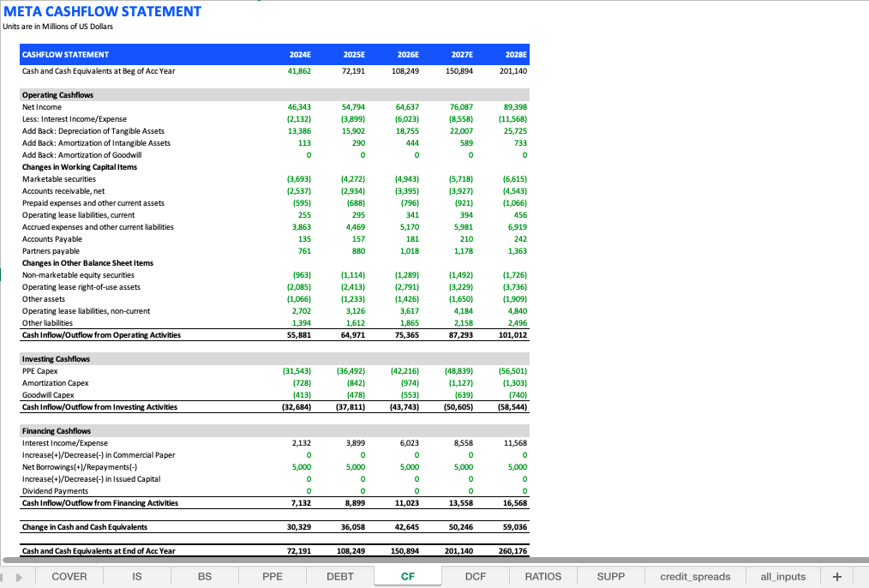869x588 pixels.
Task: Select 'Operating lease liabilities, non-current' label
Action: coord(87,311)
